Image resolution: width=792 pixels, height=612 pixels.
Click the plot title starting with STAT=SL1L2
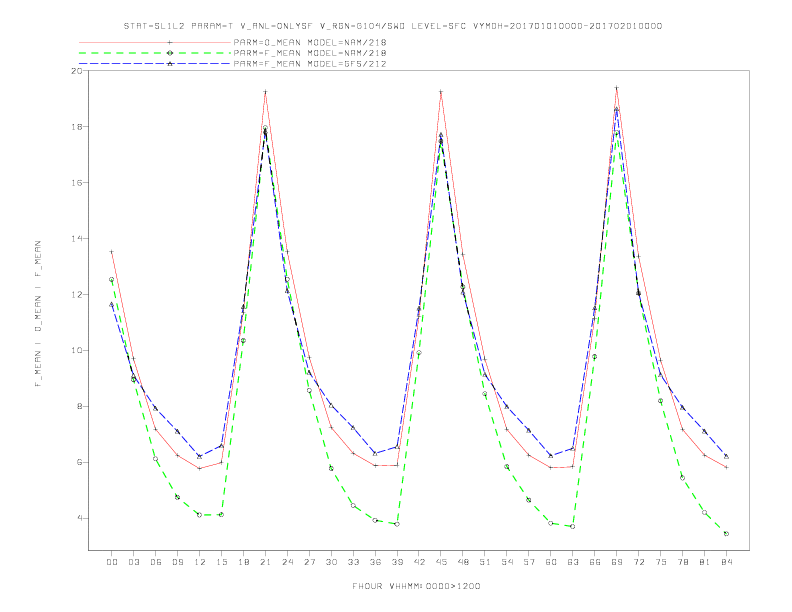[x=393, y=26]
